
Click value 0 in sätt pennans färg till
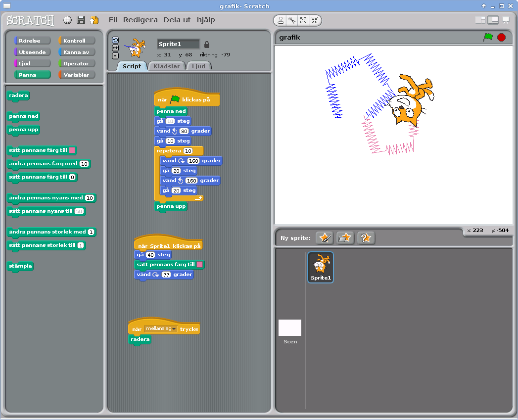pos(72,177)
